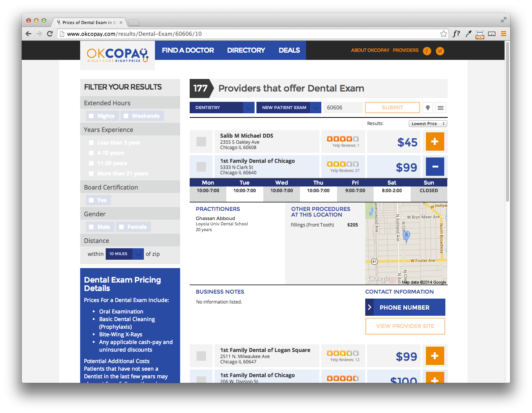Click Fillings (Front Tooth) procedure text
Screen dimensions: 532x413
(x=312, y=225)
